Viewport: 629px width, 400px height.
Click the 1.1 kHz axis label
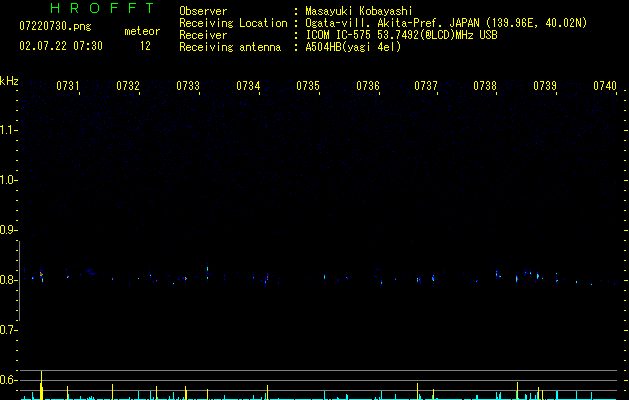8,130
